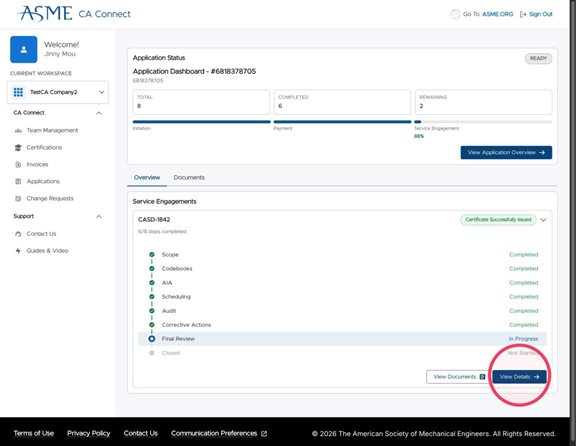Open Invoices in sidebar
The height and width of the screenshot is (446, 576).
37,164
